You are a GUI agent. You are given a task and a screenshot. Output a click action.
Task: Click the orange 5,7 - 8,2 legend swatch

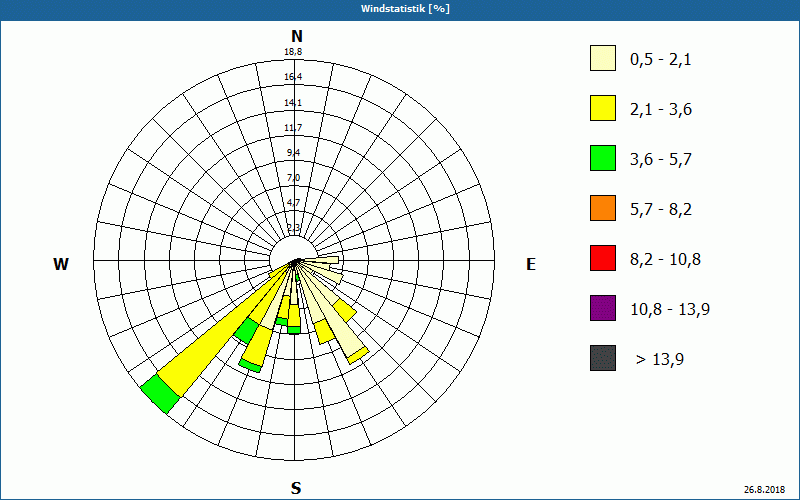(x=603, y=208)
